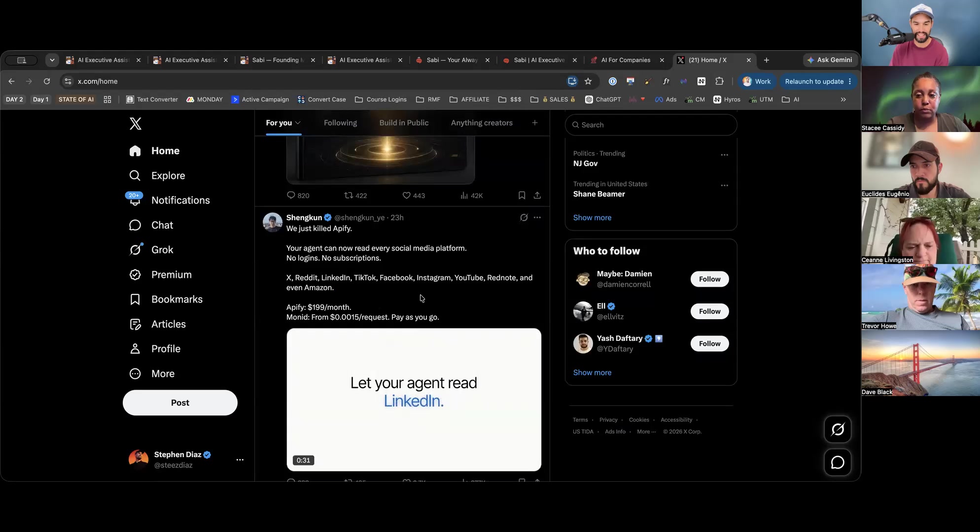980x532 pixels.
Task: Play the 'Let your agent read LinkedIn' video
Action: coord(414,400)
